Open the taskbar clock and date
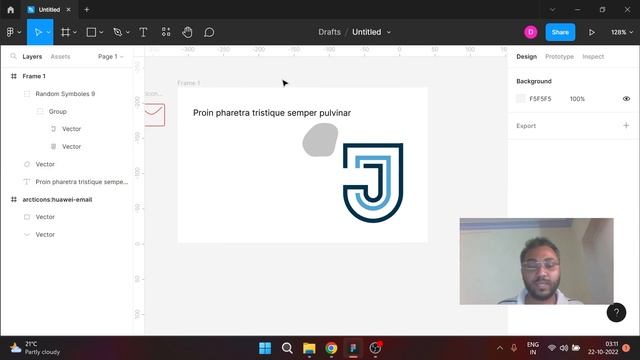The image size is (640, 360). click(x=603, y=348)
